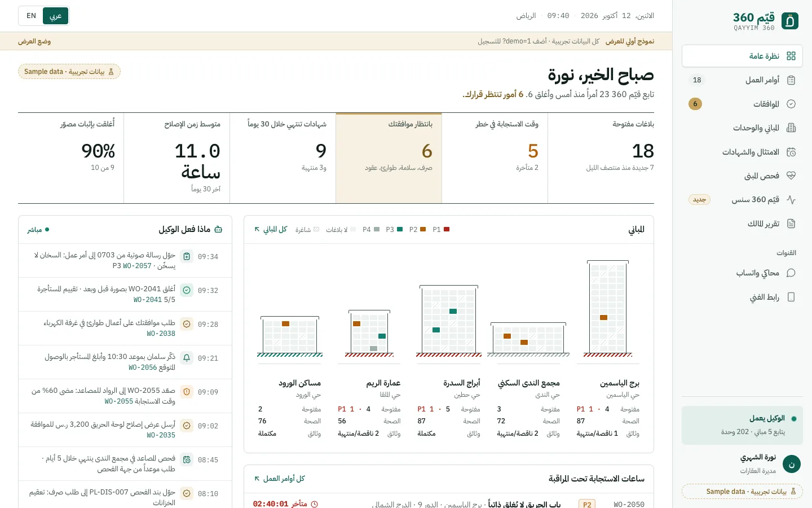The image size is (812, 508).
Task: Click the 09:02 quote sent icon
Action: coord(187,426)
